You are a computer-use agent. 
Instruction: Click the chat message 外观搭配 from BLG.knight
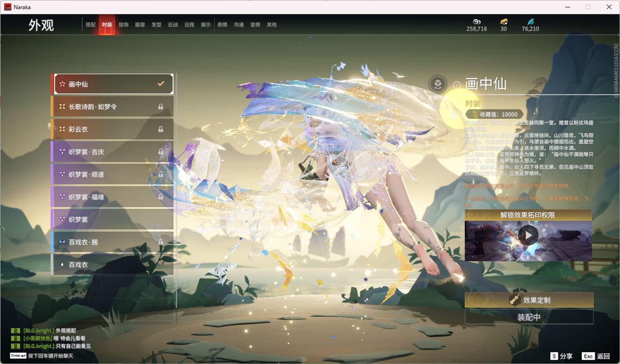[x=49, y=330]
